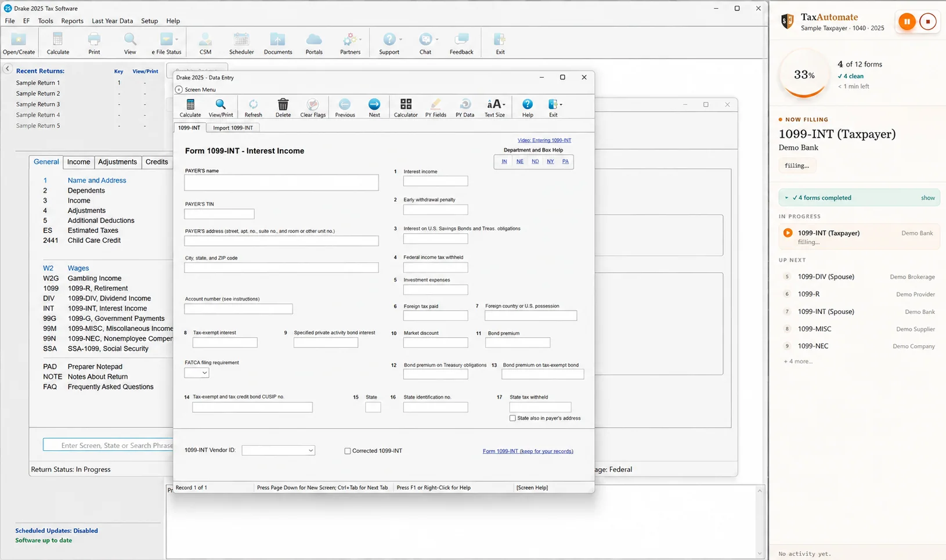This screenshot has width=946, height=560.
Task: Open the Feedback tool
Action: (x=461, y=44)
